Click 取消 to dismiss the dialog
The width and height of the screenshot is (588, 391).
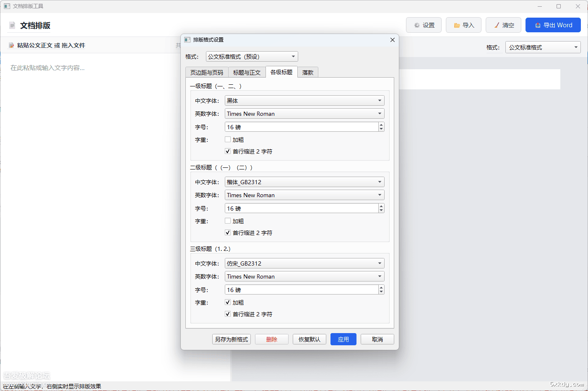(x=377, y=339)
